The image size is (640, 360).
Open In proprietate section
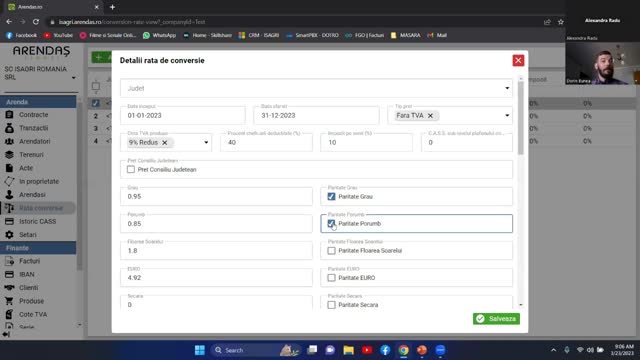(39, 181)
